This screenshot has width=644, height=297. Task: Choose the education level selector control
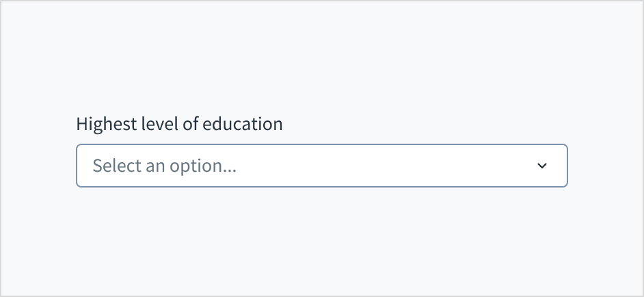coord(321,166)
